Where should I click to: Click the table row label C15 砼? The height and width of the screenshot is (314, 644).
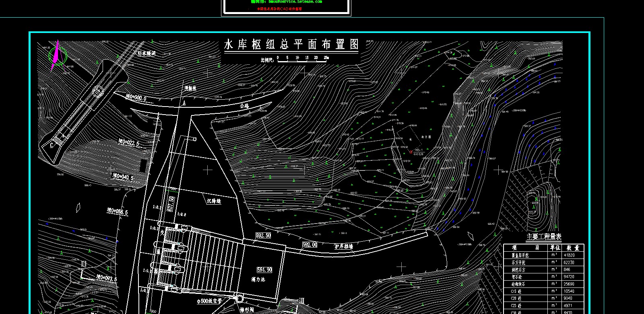[x=516, y=291]
